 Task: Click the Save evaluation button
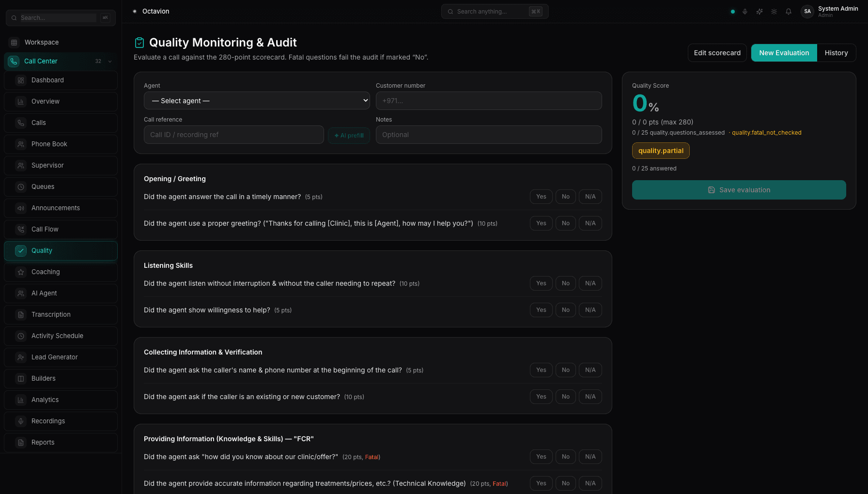click(739, 190)
